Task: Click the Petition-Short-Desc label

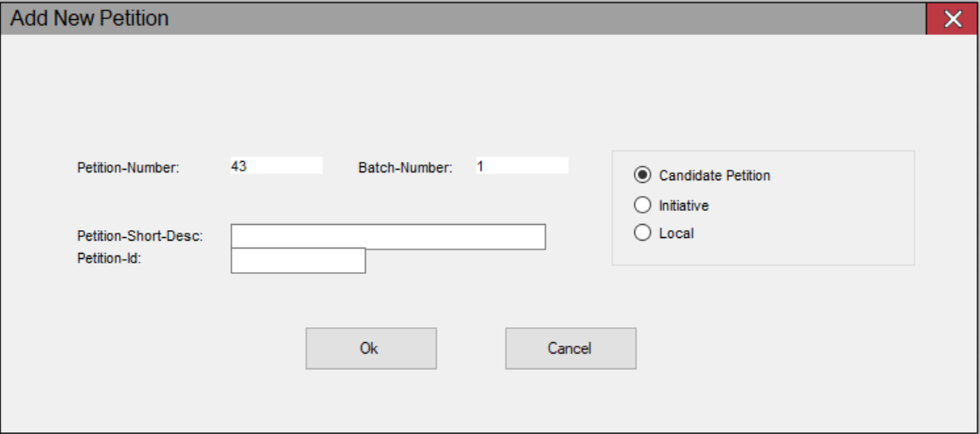Action: tap(140, 236)
